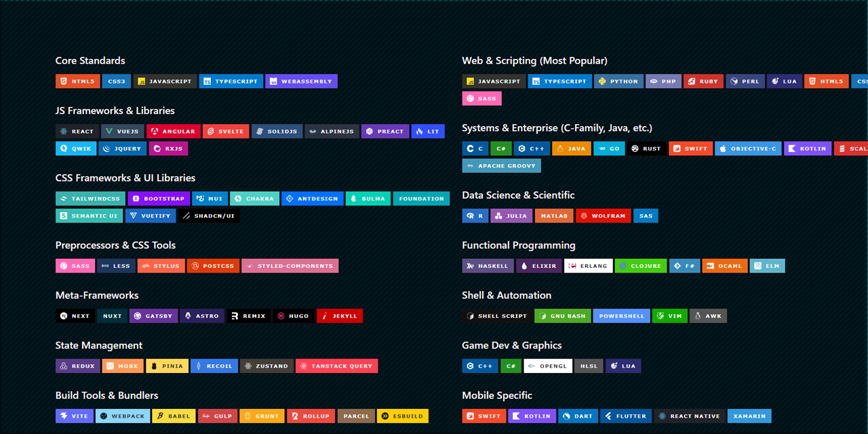Select the PowerShell badge
Image resolution: width=868 pixels, height=434 pixels.
click(621, 316)
